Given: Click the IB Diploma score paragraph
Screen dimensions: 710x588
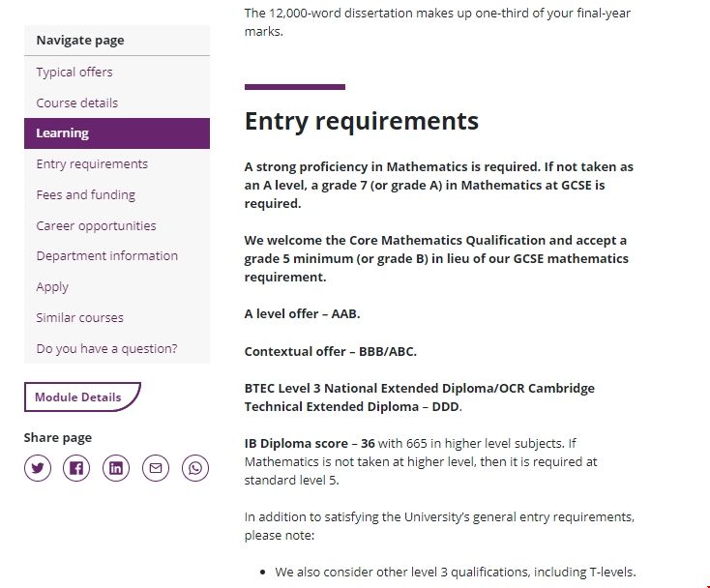Looking at the screenshot, I should click(422, 461).
